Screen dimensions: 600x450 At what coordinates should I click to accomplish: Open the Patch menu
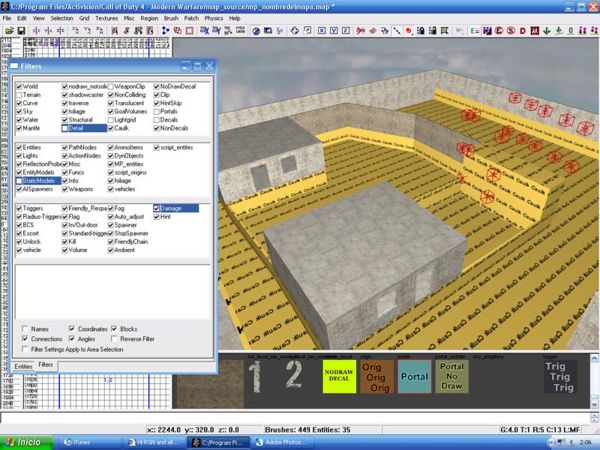pos(191,18)
